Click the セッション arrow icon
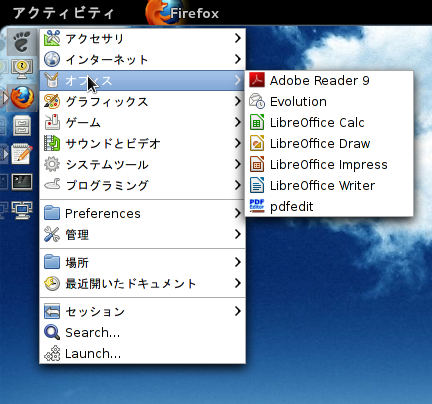Viewport: 432px width, 404px height. 52,311
